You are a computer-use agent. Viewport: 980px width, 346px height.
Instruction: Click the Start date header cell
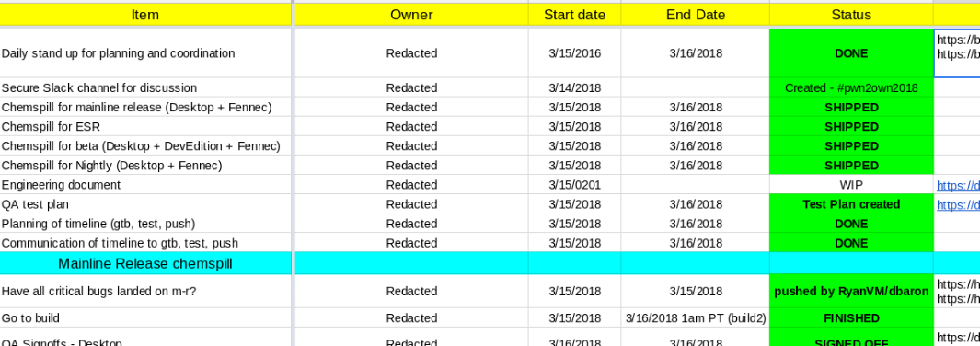[x=574, y=15]
